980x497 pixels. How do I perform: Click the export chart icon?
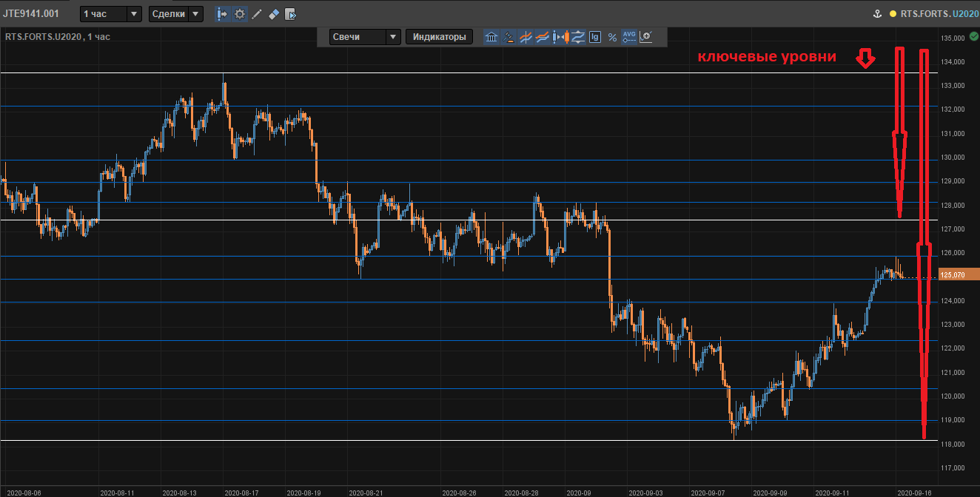290,13
